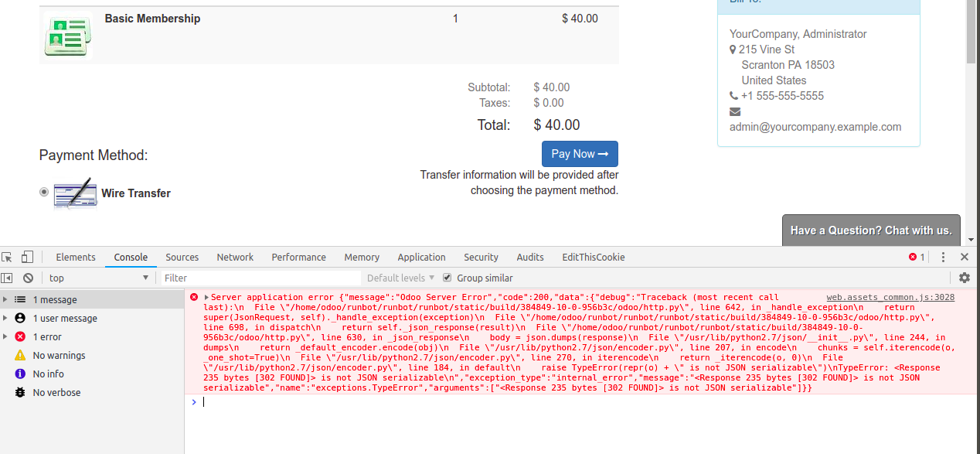Click the warnings triangle icon in sidebar
This screenshot has width=980, height=454.
(20, 355)
